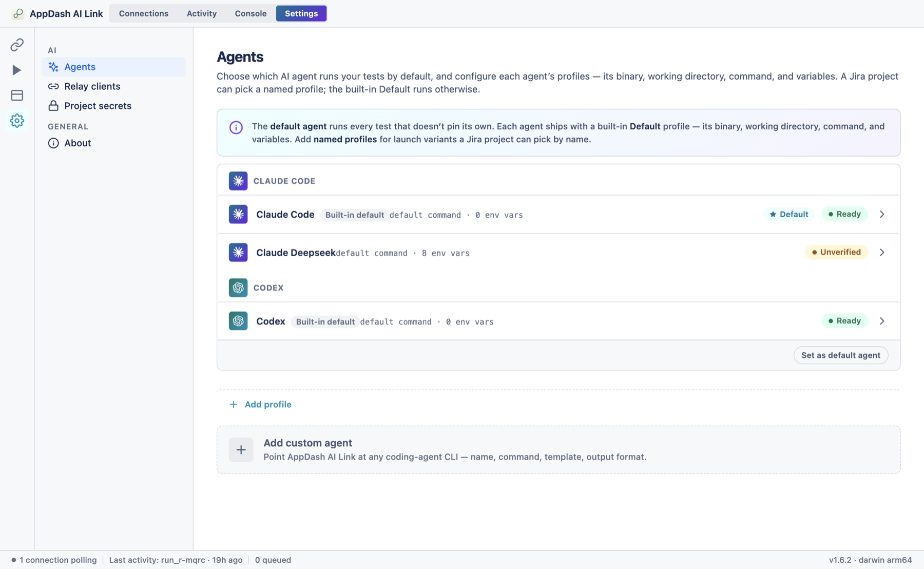Open Relay clients settings
This screenshot has width=924, height=569.
coord(114,86)
